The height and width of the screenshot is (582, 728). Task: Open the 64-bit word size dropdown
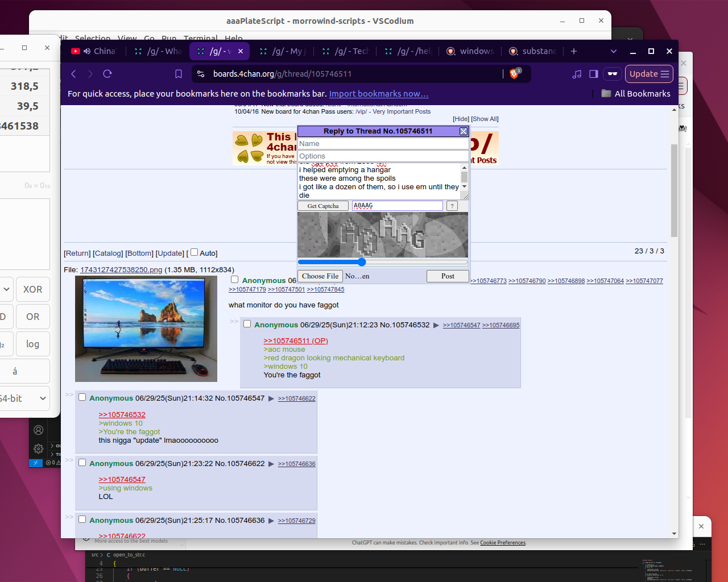click(24, 398)
